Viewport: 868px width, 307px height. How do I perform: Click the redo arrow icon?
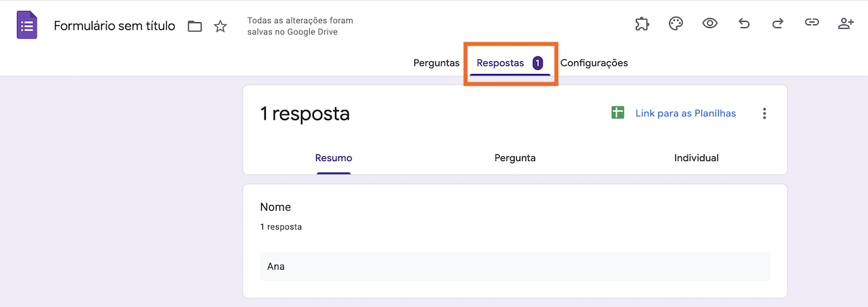778,24
